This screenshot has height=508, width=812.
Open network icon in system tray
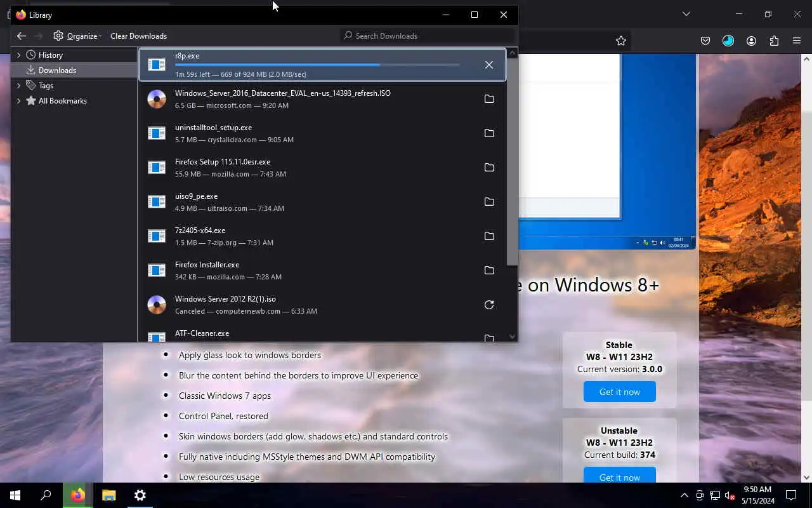click(715, 495)
